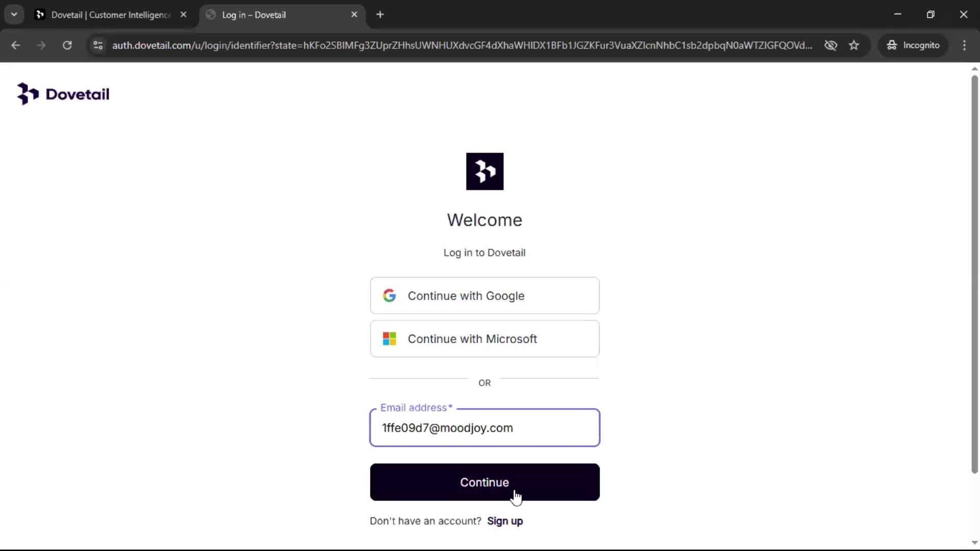Continue with Microsoft sign-in
The image size is (980, 551).
(484, 339)
